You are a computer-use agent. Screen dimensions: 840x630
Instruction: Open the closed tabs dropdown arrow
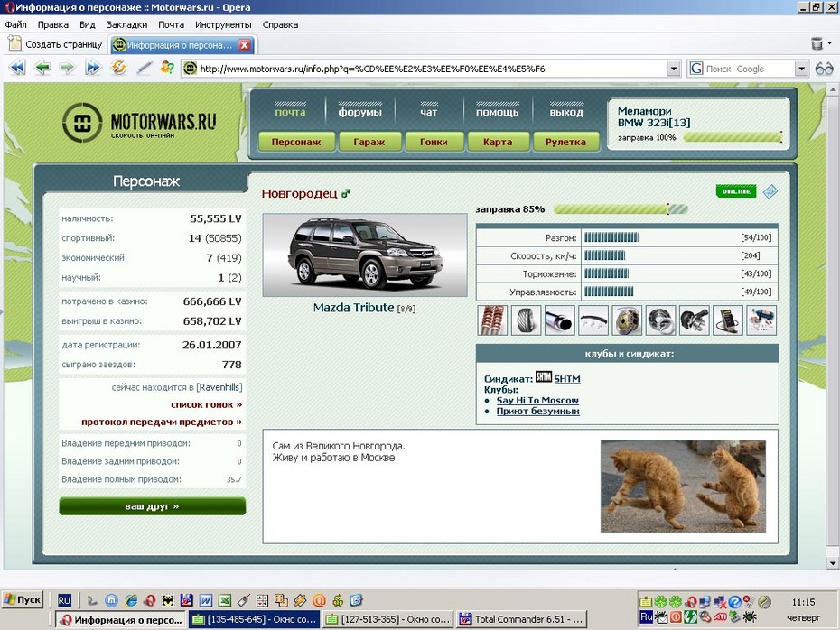coord(830,43)
